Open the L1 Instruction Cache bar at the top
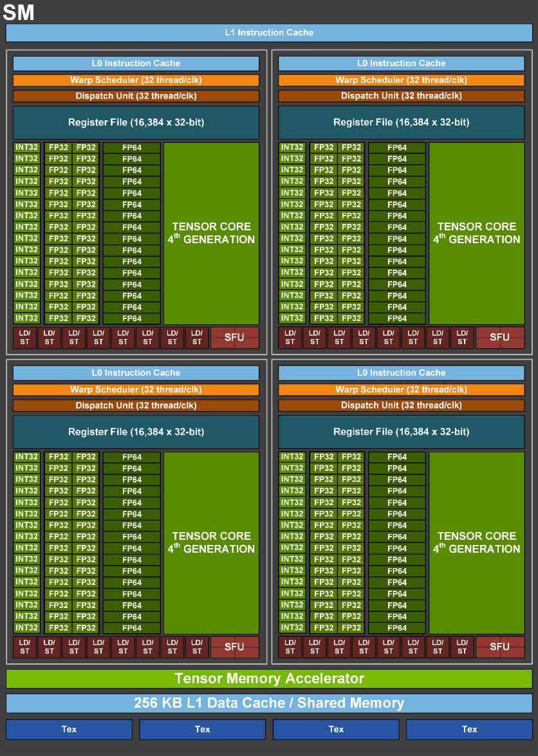 [269, 32]
